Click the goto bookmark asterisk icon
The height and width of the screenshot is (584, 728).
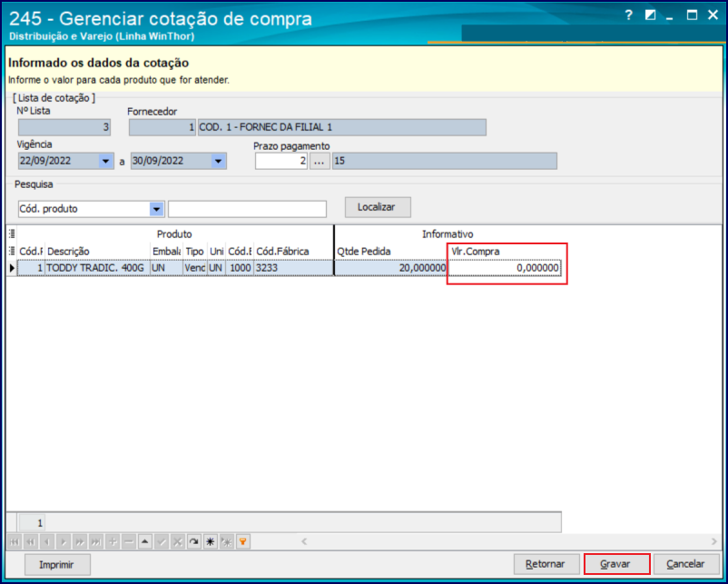(227, 541)
